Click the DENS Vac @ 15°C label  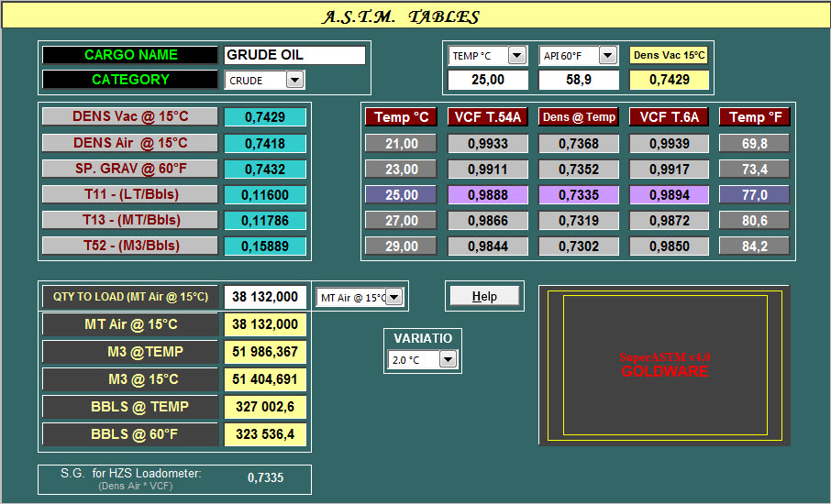[130, 117]
